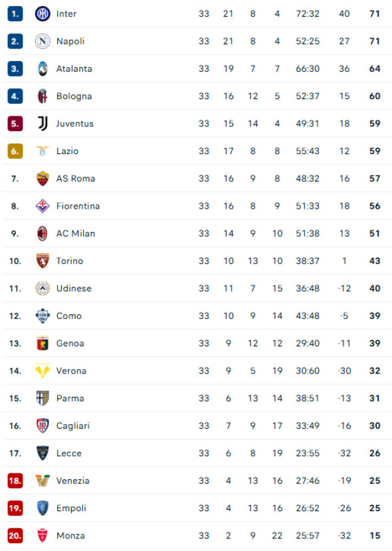This screenshot has width=392, height=551.
Task: Click Udinese's 40 points value
Action: (x=375, y=288)
